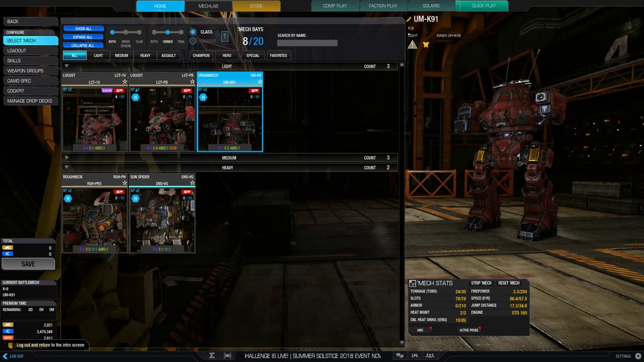
Task: Click the BACK button
Action: (x=30, y=21)
